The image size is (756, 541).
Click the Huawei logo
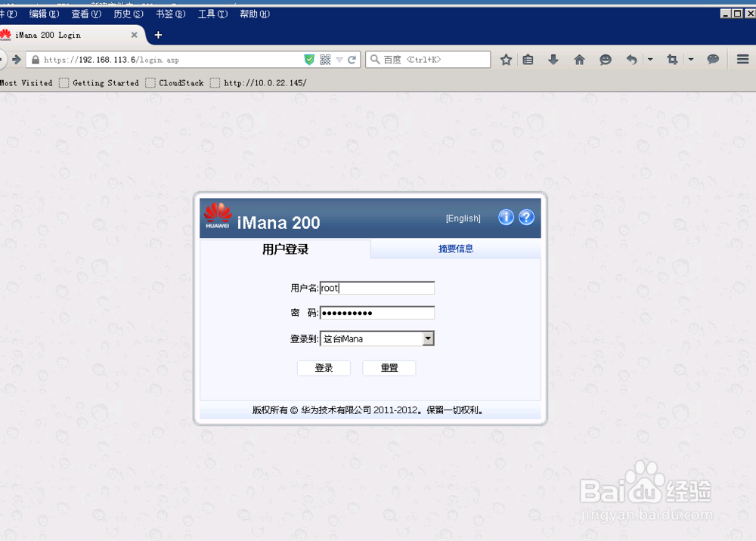(218, 216)
